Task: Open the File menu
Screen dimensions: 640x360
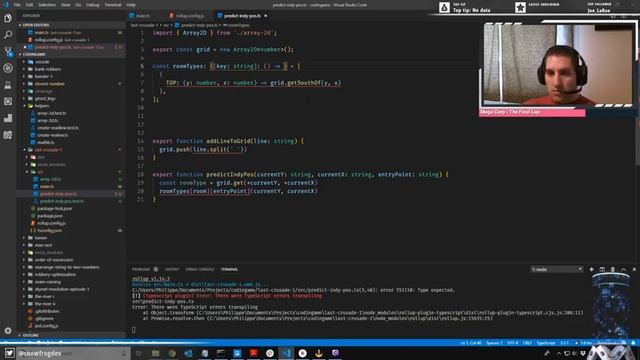Action: pyautogui.click(x=17, y=5)
